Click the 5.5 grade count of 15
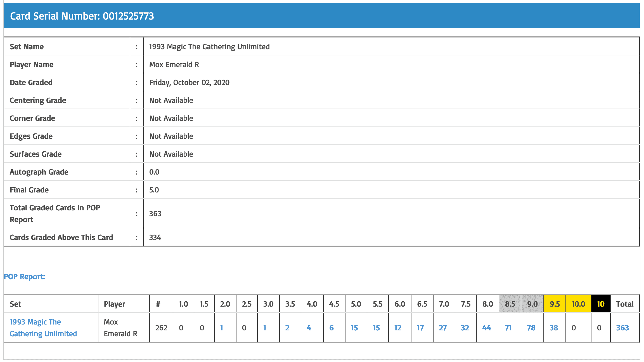 click(x=376, y=328)
